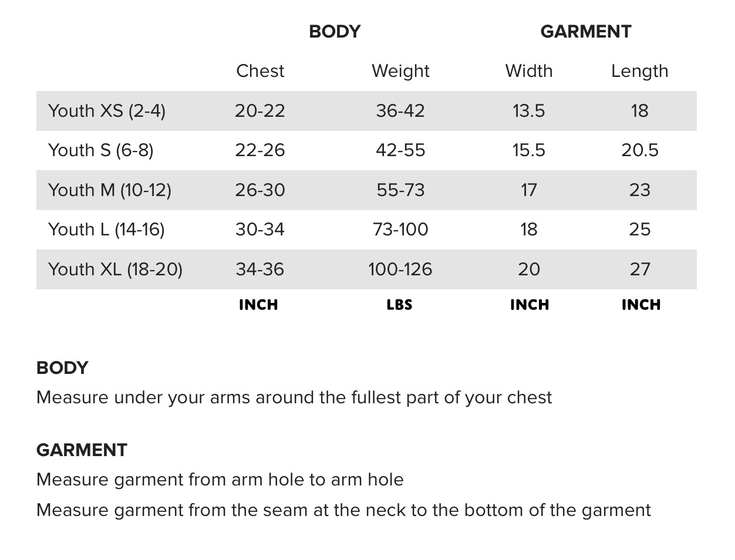Click the Youth XS (2-4) row label
The width and height of the screenshot is (735, 560).
pos(107,110)
